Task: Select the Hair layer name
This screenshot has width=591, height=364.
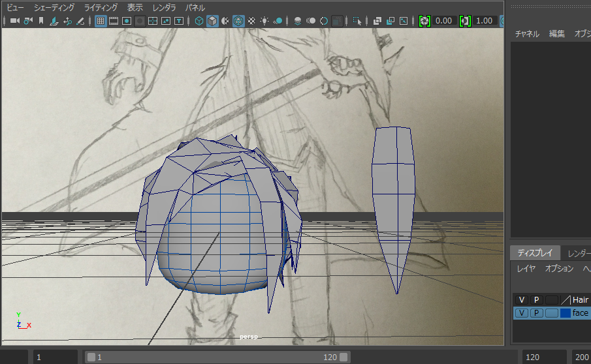Action: tap(581, 300)
